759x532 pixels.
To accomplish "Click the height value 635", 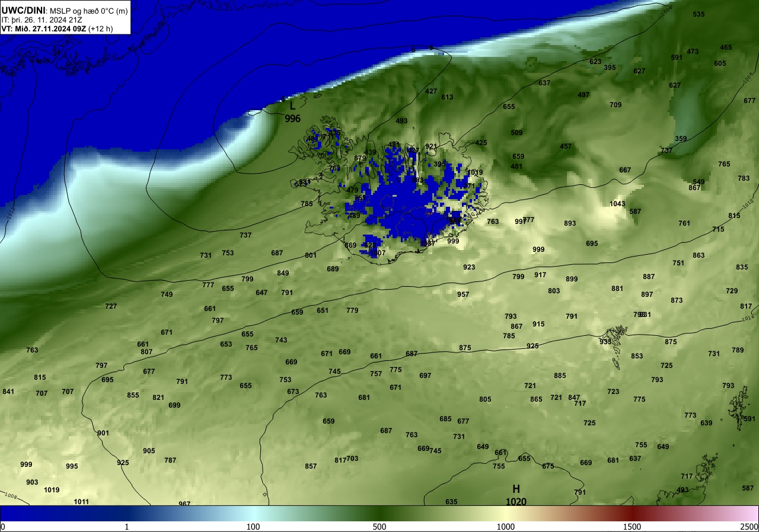I will pos(452,502).
